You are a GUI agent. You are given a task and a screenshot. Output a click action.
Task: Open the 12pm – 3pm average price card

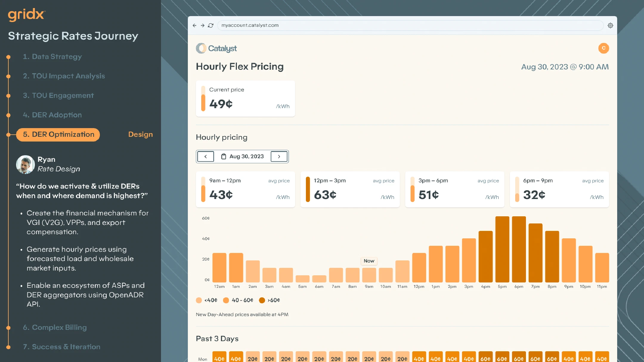[350, 189]
